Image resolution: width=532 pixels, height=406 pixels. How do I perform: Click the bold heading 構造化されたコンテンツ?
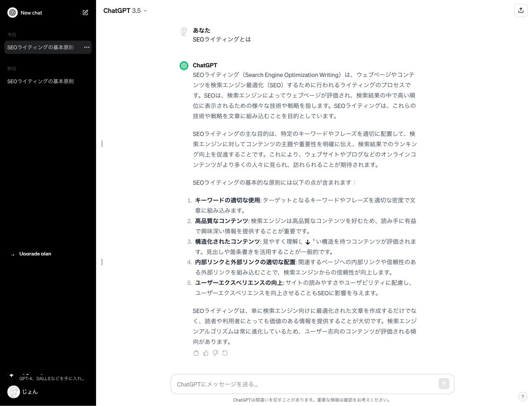click(228, 241)
